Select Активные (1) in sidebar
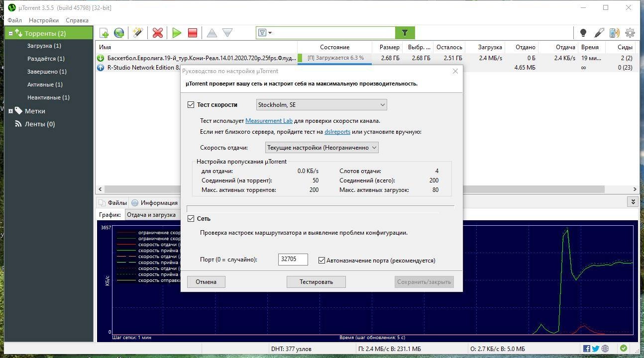Screen dimensions: 644x358 coord(45,85)
